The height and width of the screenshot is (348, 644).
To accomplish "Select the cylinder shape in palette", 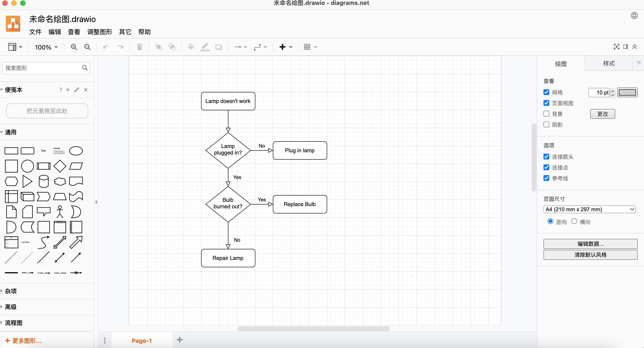I will tap(44, 181).
